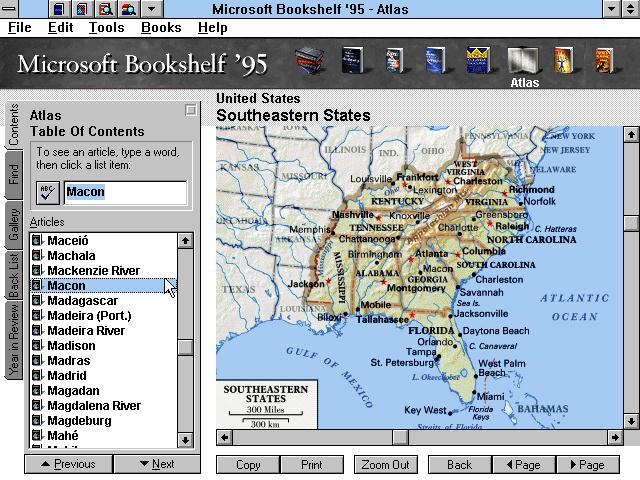Open the Quotations book icon

[436, 60]
